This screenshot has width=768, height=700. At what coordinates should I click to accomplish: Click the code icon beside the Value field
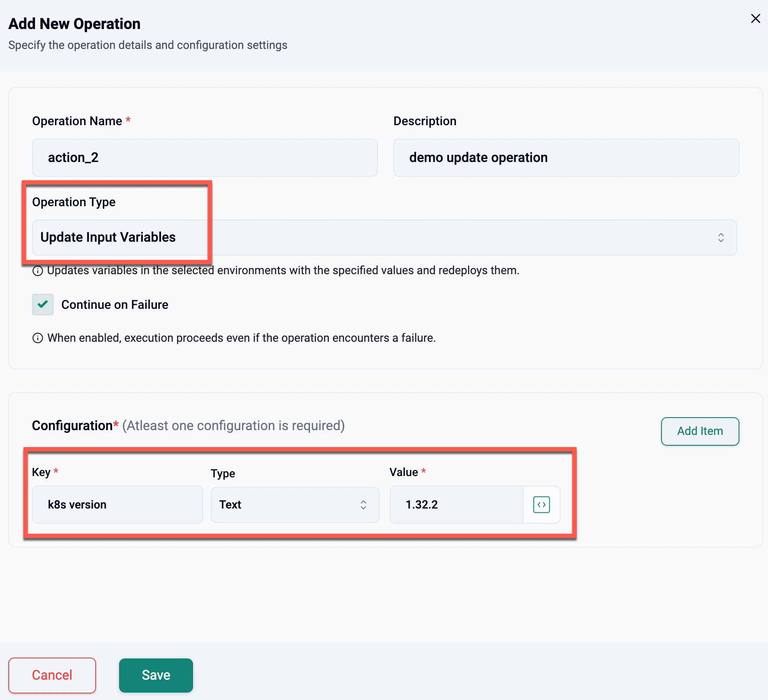[541, 505]
